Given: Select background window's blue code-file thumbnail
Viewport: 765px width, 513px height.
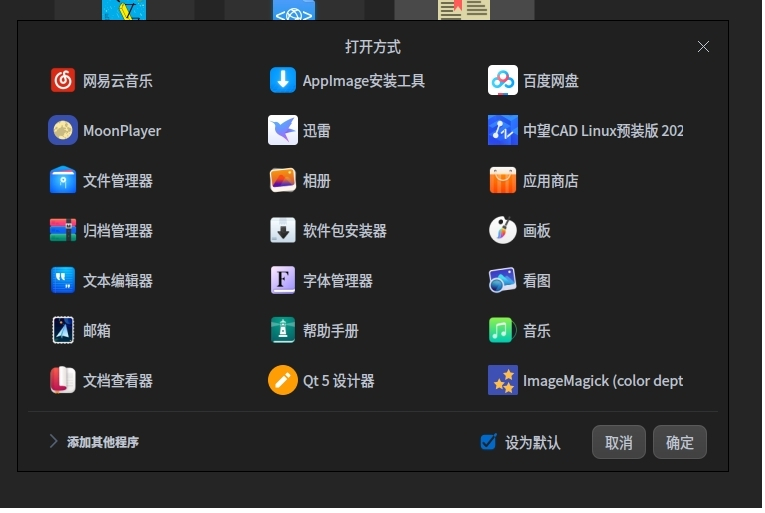Looking at the screenshot, I should coord(294,10).
